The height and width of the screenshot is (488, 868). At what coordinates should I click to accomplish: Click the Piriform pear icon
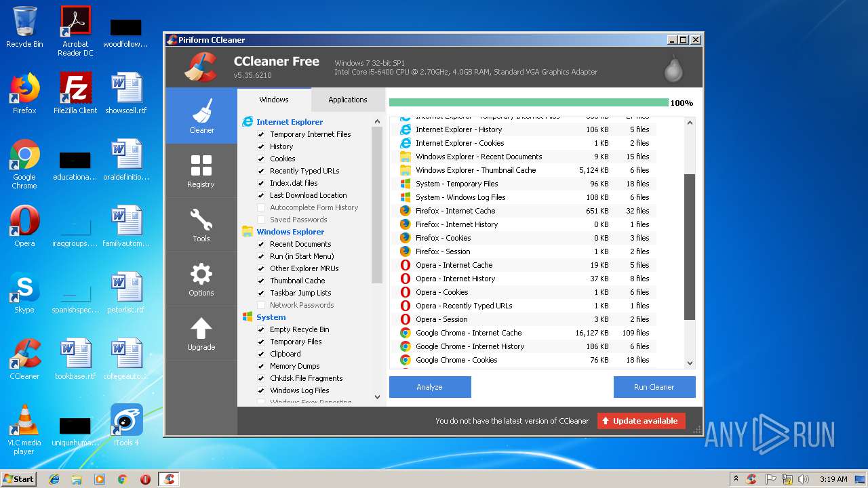point(673,68)
